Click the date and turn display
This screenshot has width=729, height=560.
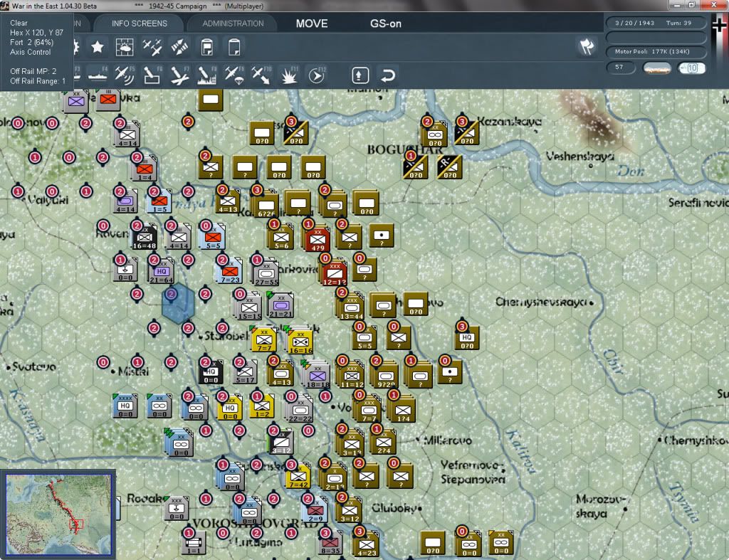coord(656,23)
